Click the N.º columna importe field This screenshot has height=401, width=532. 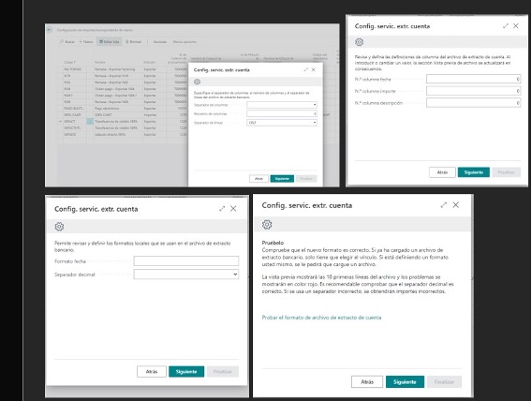473,91
